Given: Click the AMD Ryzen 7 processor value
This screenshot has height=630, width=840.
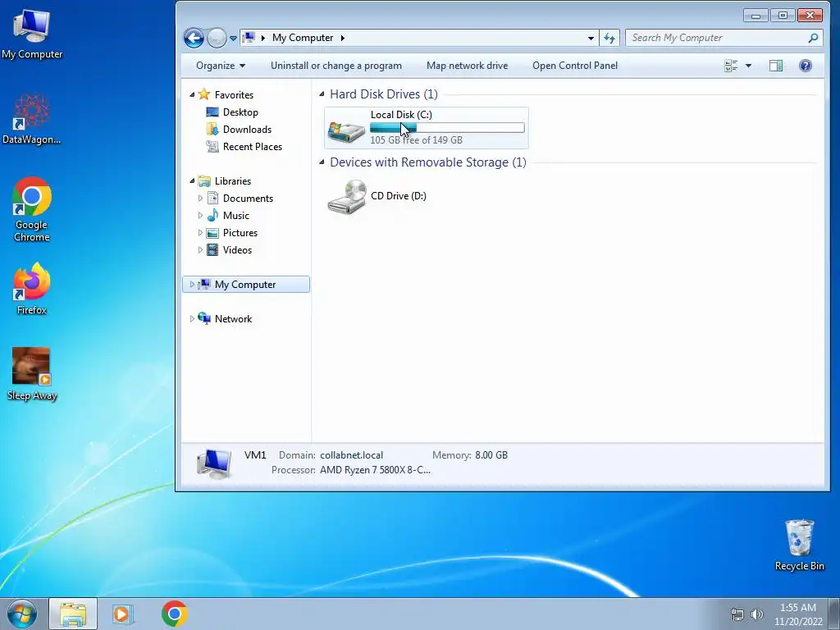Looking at the screenshot, I should coord(375,470).
